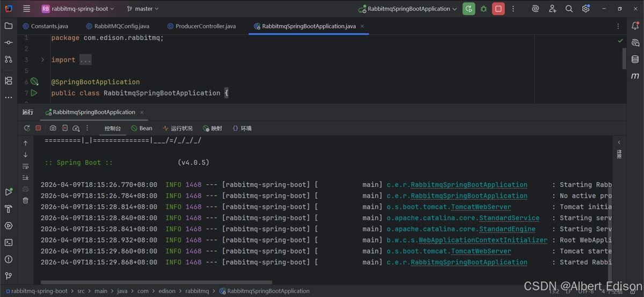Click the Spring bean gutter icon on line 6
Viewport: 644px width, 297px height.
pyautogui.click(x=34, y=82)
